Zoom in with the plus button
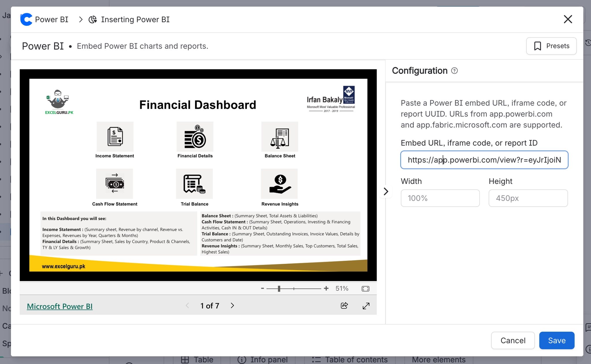This screenshot has height=364, width=591. coord(326,288)
